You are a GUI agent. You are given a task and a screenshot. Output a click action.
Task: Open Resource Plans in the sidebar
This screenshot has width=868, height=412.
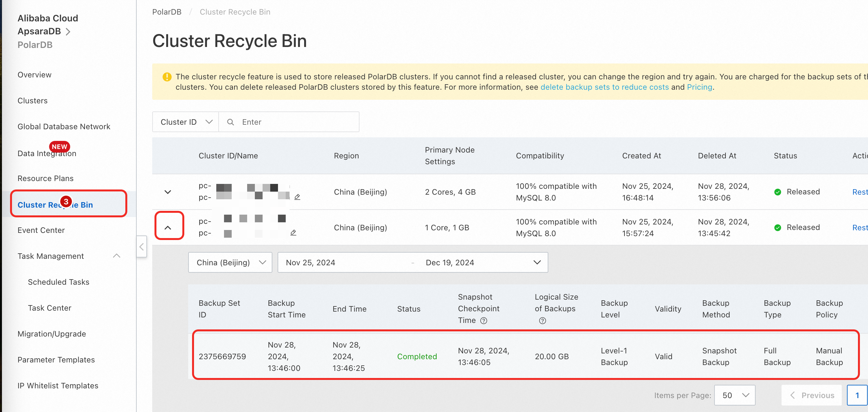tap(45, 178)
